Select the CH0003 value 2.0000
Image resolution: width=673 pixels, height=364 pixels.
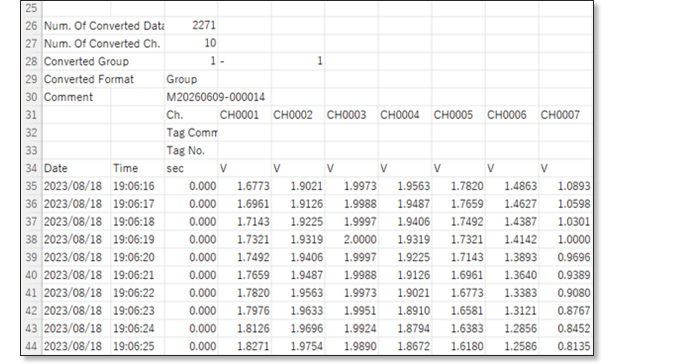point(351,240)
